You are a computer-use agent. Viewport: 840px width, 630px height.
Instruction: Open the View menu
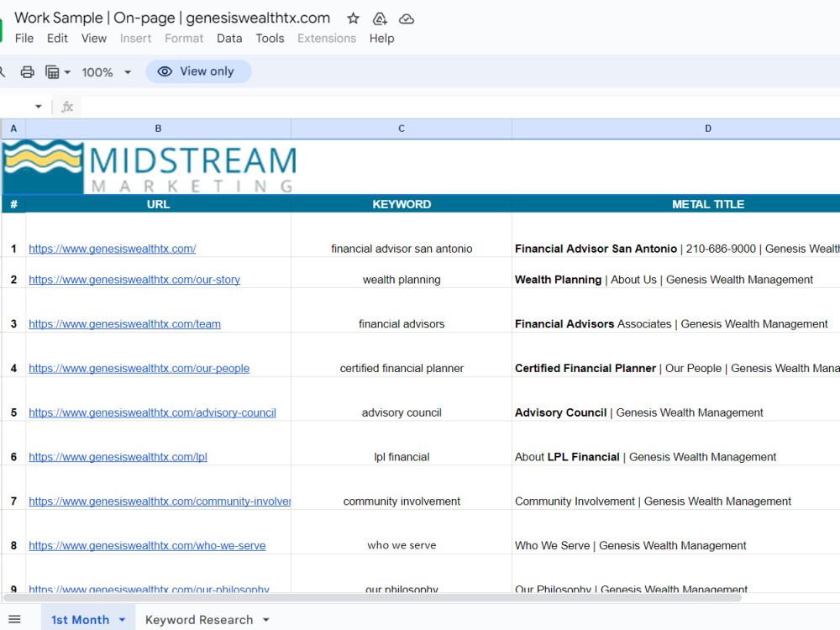click(x=94, y=39)
